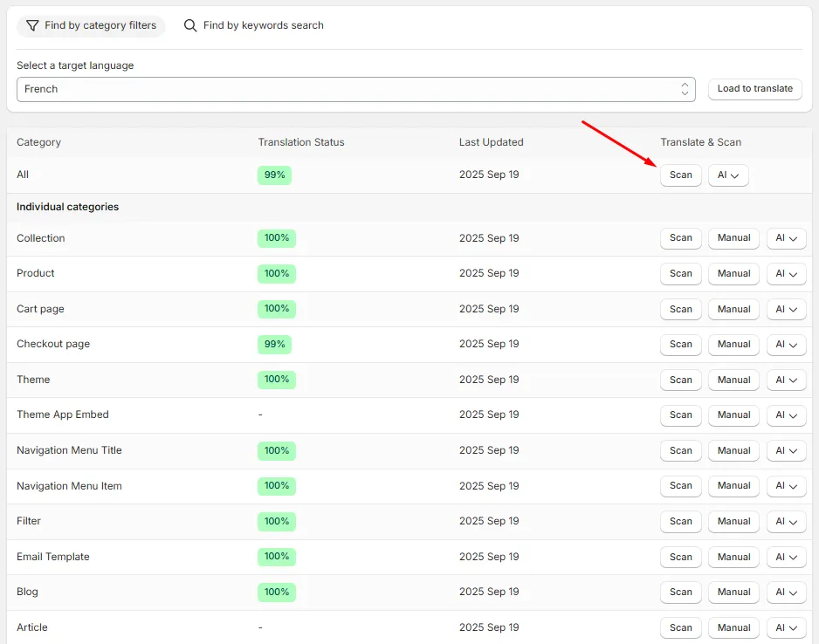The width and height of the screenshot is (819, 644).
Task: Scan the Theme App Embed category
Action: pos(680,414)
